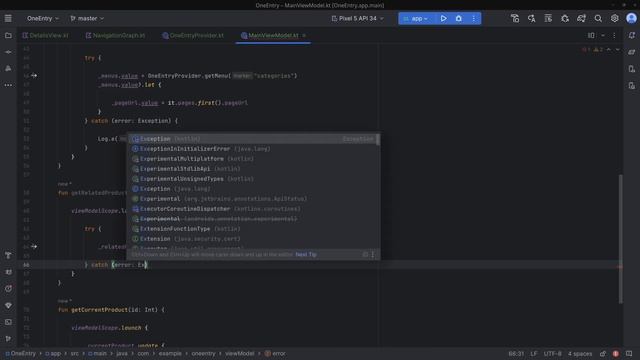Open the Terminal tool window
Screen dimensions: 640x360
(x=8, y=322)
